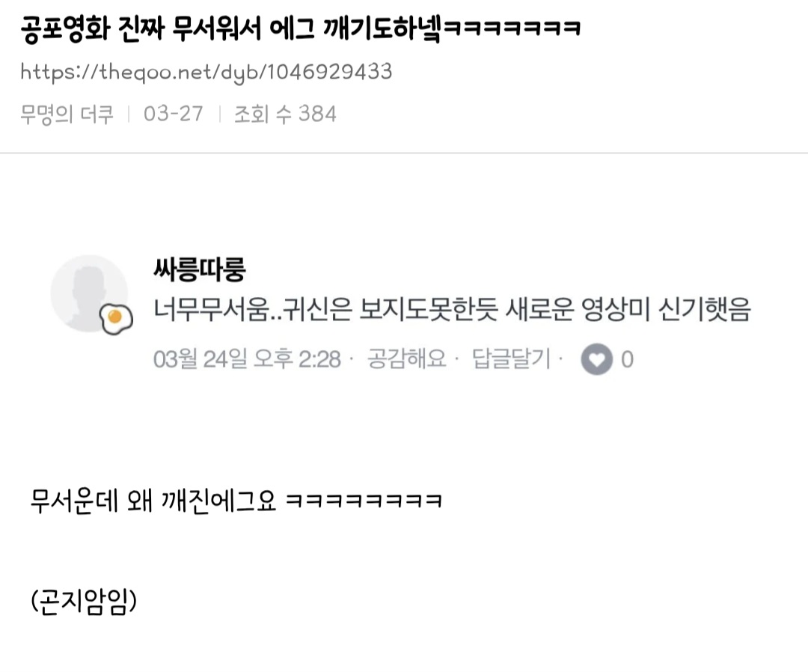
Task: Click the ㅋㅋㅋ laughter in the title
Action: point(512,28)
